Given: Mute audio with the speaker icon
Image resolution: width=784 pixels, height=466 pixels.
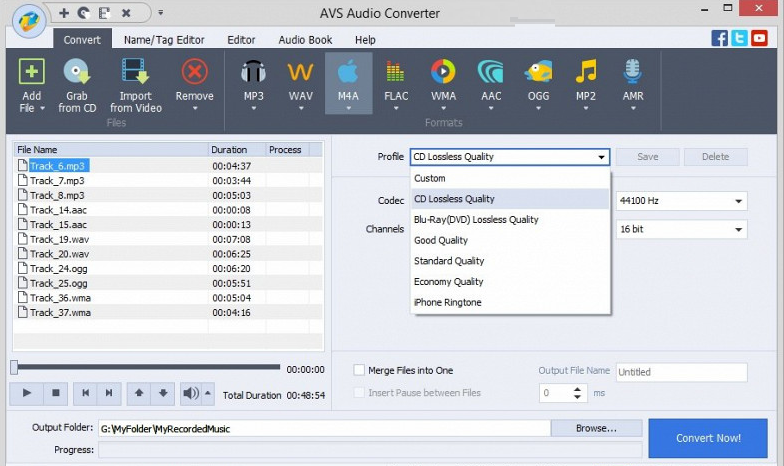Looking at the screenshot, I should pyautogui.click(x=190, y=393).
